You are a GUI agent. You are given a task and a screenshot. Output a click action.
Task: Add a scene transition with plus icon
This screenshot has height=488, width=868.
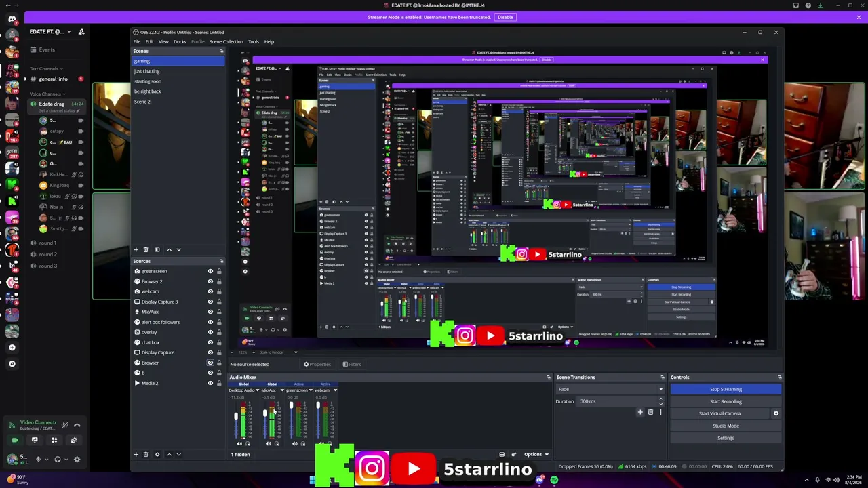pos(640,412)
